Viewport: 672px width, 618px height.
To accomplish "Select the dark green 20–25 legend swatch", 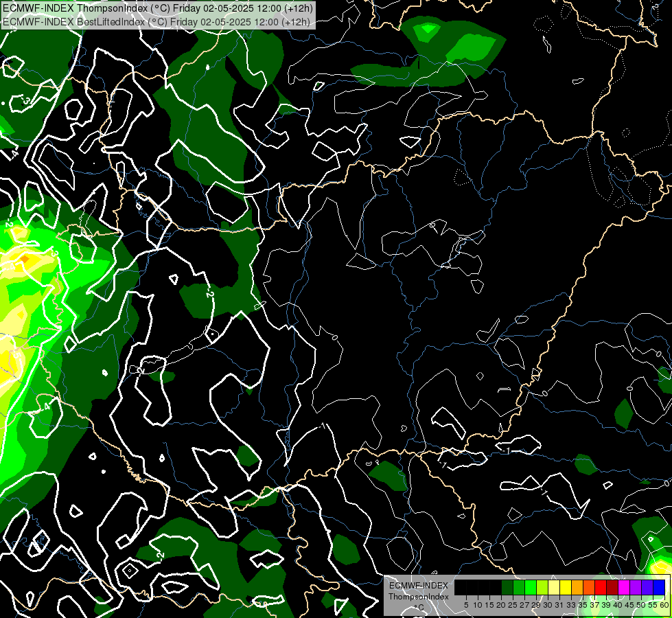I will pyautogui.click(x=507, y=587).
